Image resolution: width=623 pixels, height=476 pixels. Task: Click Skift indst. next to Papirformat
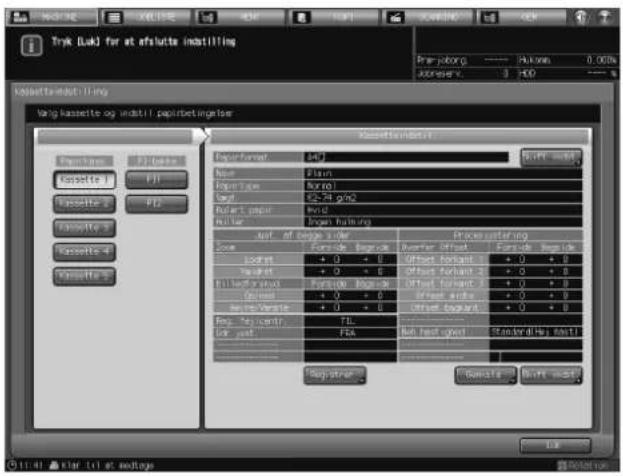[551, 157]
